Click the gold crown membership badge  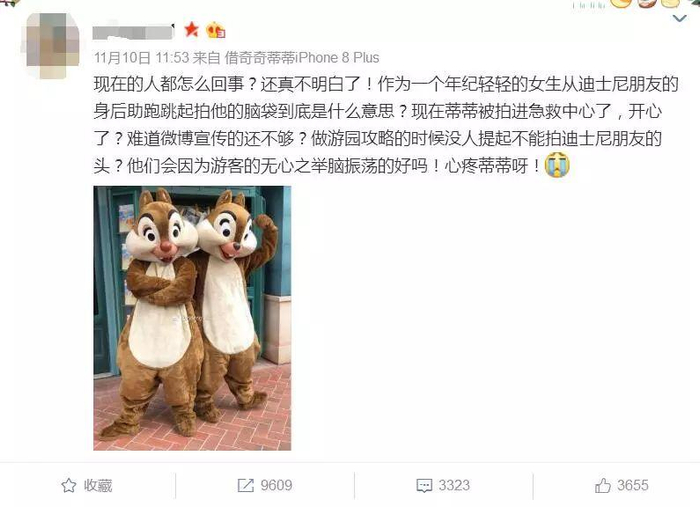(x=215, y=30)
